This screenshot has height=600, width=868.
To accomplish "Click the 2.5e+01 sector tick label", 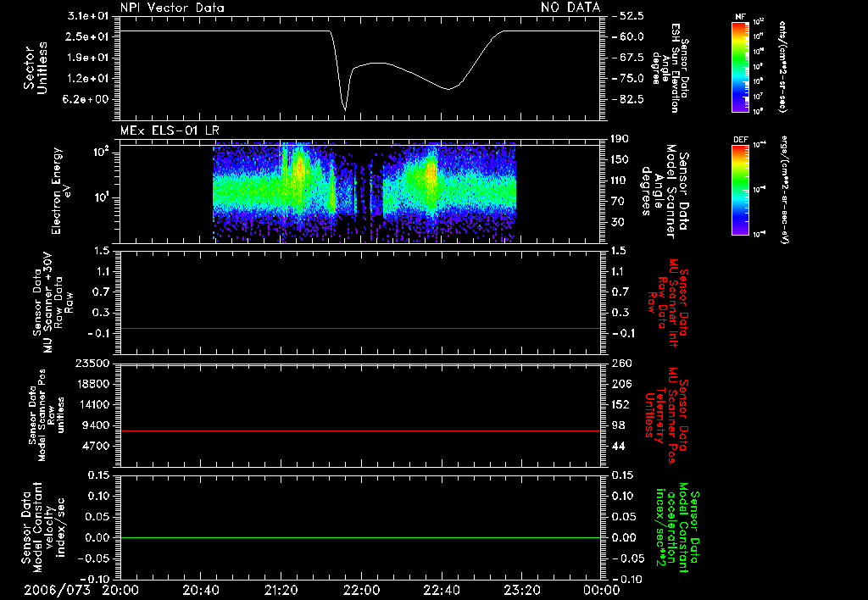I will [88, 36].
